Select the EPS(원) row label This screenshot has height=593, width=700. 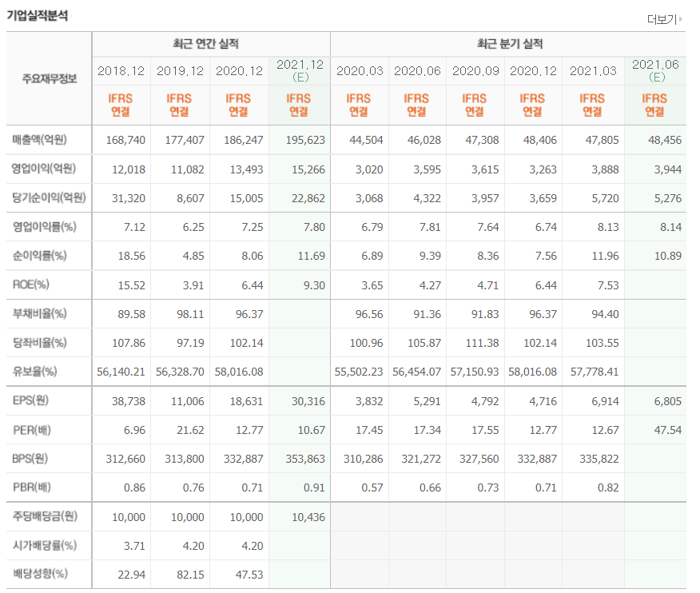click(30, 400)
